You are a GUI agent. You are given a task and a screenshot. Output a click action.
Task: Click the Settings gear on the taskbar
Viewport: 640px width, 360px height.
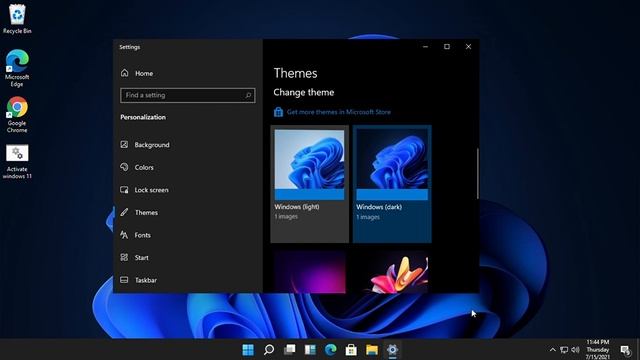point(392,350)
